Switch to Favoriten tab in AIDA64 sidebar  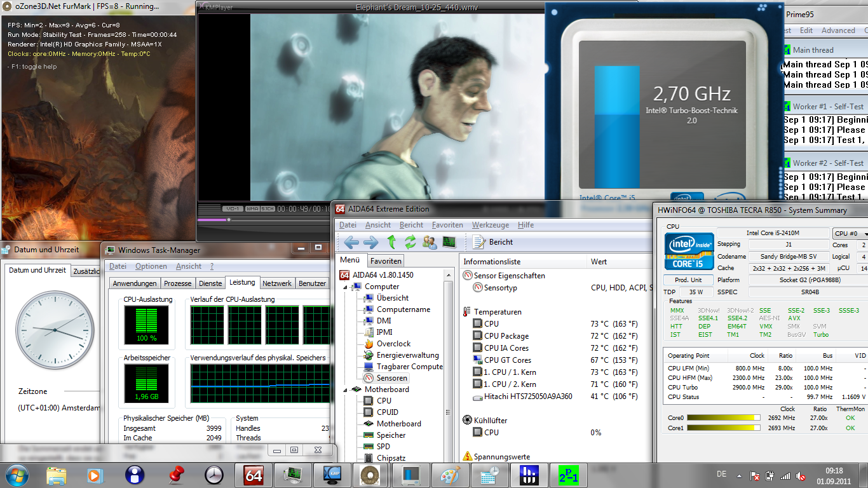point(386,261)
